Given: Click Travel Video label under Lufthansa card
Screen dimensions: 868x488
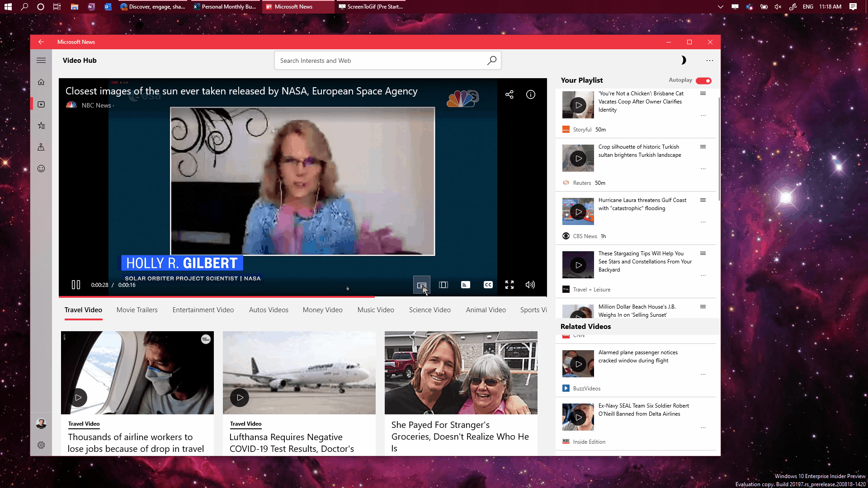Looking at the screenshot, I should click(x=245, y=424).
